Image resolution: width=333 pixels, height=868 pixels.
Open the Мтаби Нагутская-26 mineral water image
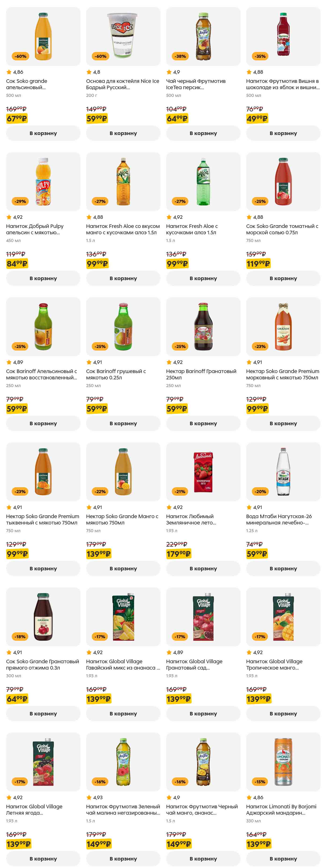coord(283,472)
